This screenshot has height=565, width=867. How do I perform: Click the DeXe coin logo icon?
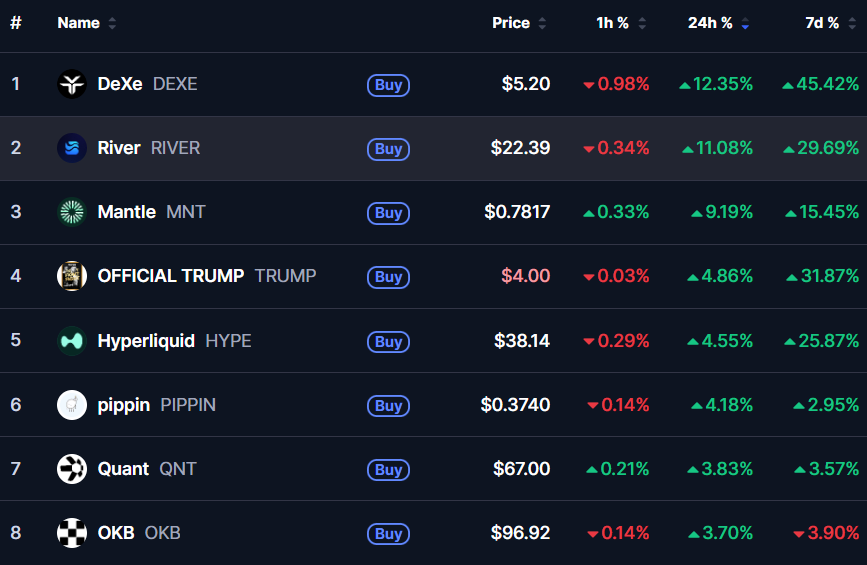pos(72,84)
